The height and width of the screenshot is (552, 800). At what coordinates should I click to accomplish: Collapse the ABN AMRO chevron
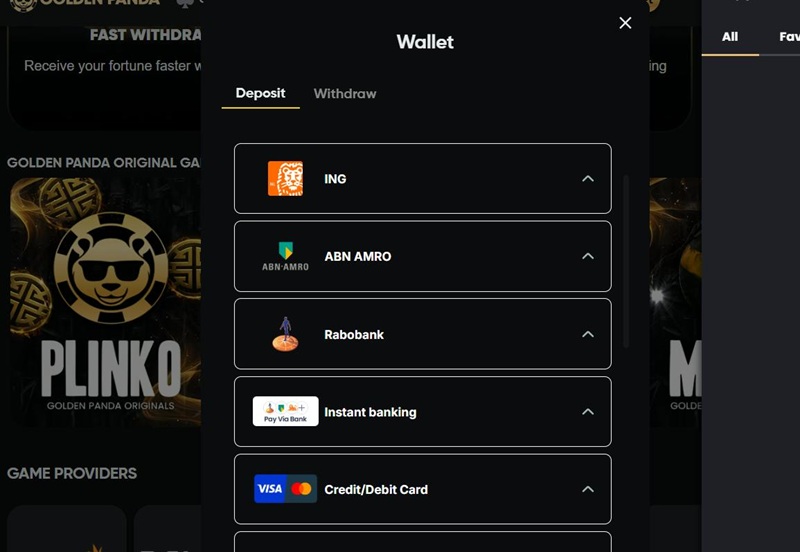coord(588,256)
